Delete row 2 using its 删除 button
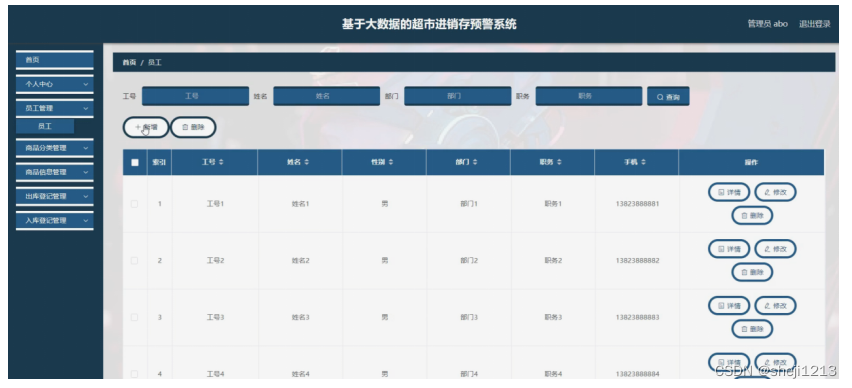Screen dimensions: 852x388 tap(752, 272)
